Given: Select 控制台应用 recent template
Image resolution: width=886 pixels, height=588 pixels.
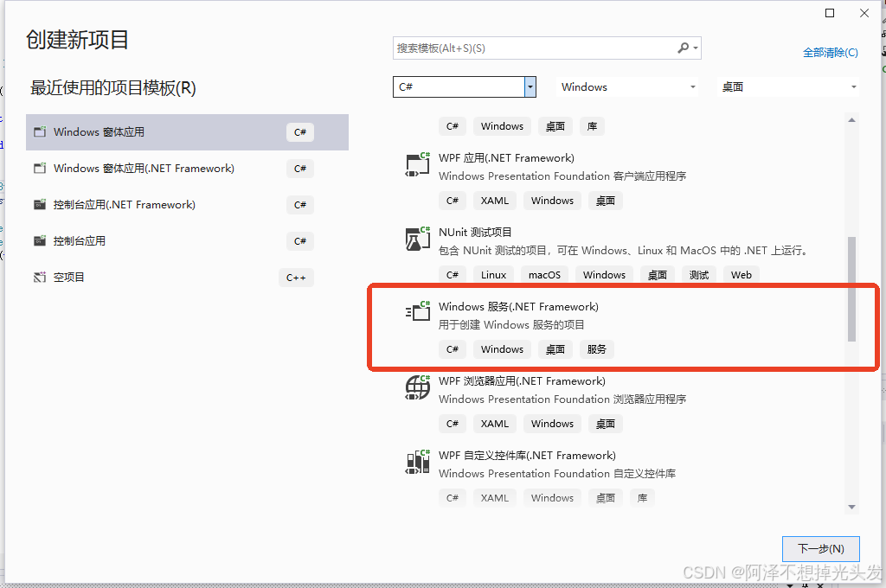Looking at the screenshot, I should pyautogui.click(x=187, y=240).
